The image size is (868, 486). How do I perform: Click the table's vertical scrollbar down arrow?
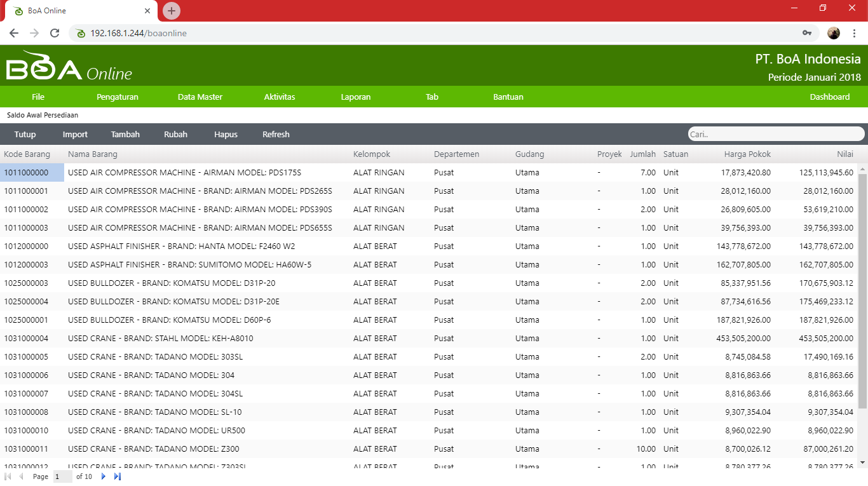coord(862,462)
